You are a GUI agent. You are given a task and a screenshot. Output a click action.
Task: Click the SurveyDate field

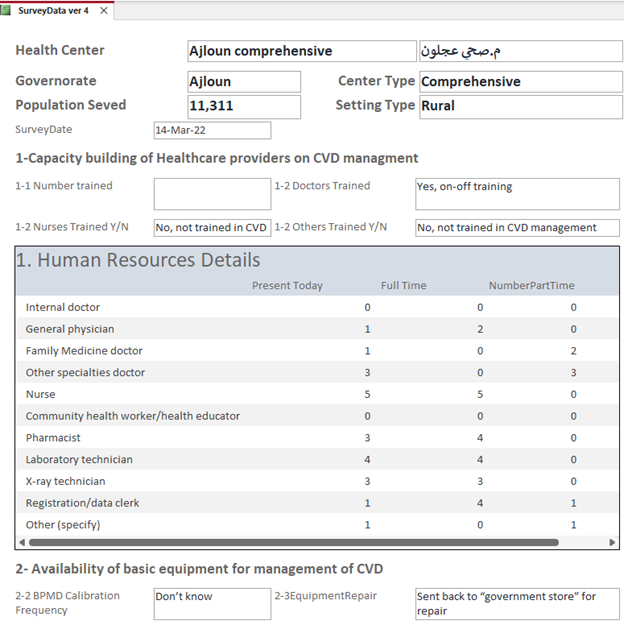pyautogui.click(x=211, y=130)
